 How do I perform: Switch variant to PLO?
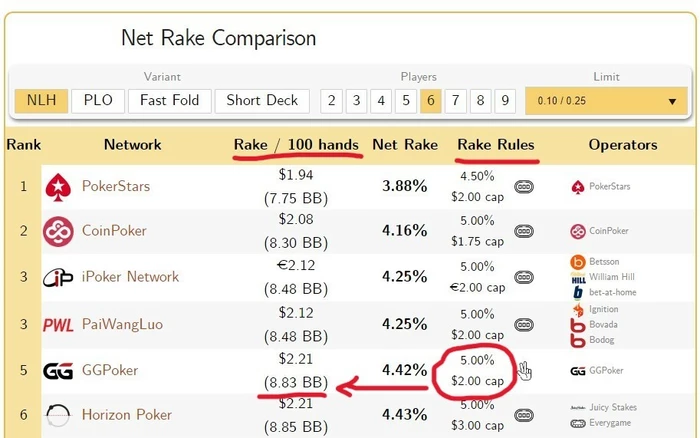98,101
